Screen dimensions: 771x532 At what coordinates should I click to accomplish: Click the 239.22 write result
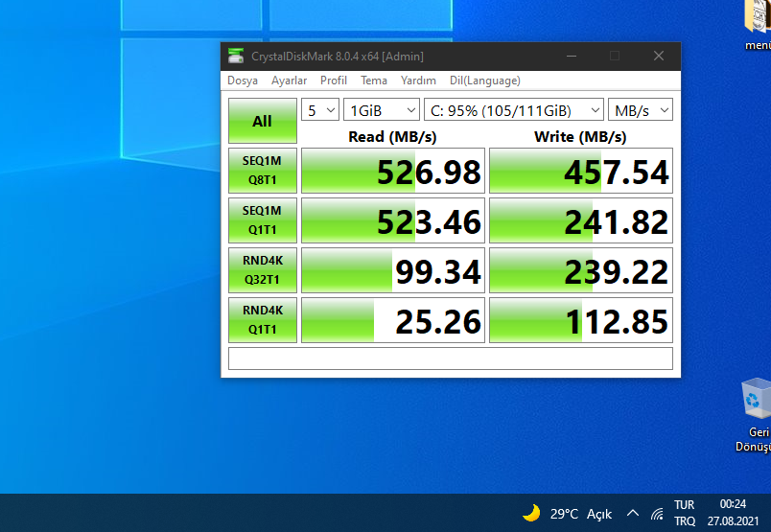click(581, 270)
